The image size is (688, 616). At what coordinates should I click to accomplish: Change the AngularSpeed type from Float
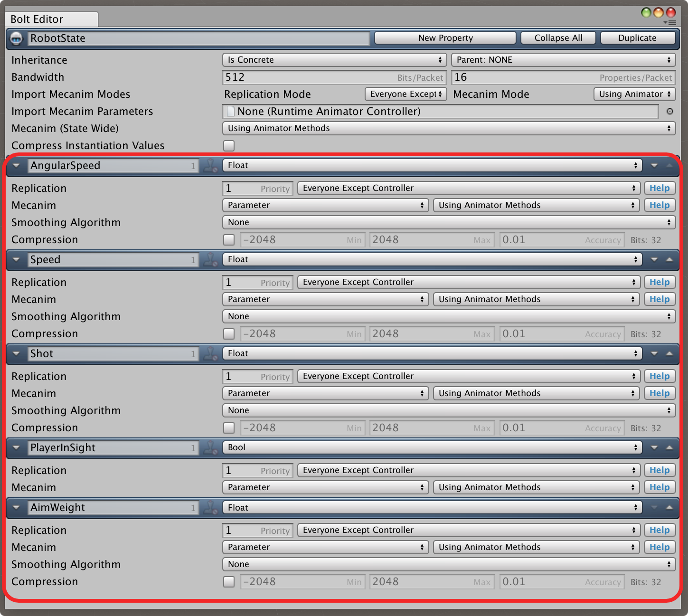tap(432, 165)
